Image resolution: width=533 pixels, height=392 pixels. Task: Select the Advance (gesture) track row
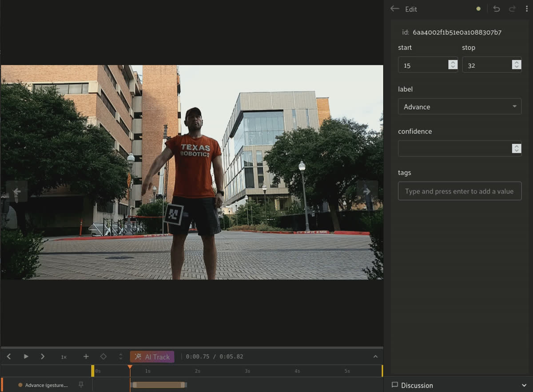click(x=47, y=385)
